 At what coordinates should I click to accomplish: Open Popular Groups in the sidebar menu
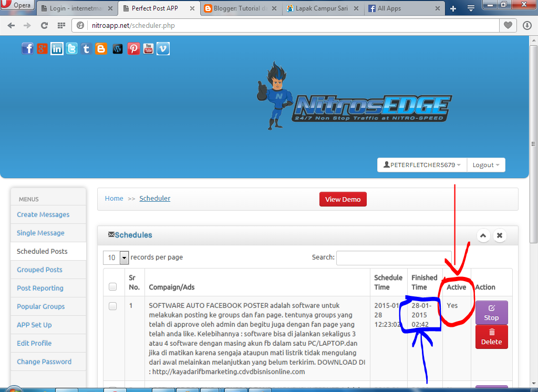tap(41, 306)
